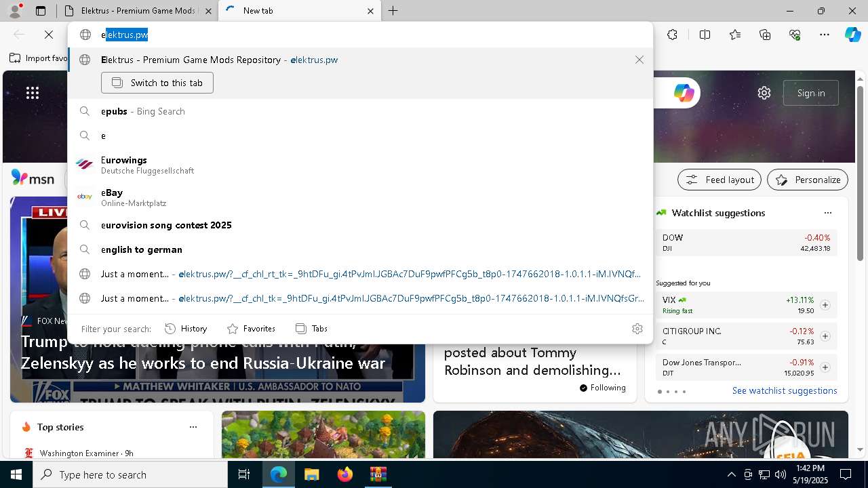The height and width of the screenshot is (488, 868).
Task: Add VIX to watchlist
Action: click(x=825, y=305)
